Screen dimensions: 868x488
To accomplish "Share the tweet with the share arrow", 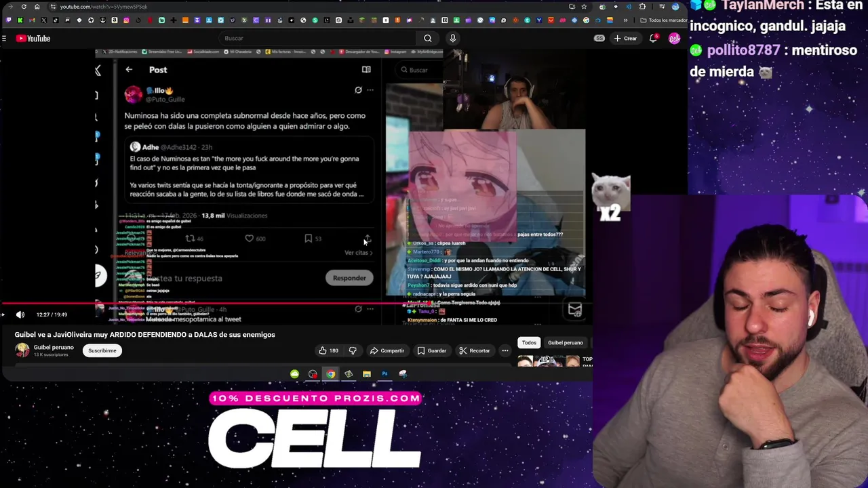I will pos(368,239).
